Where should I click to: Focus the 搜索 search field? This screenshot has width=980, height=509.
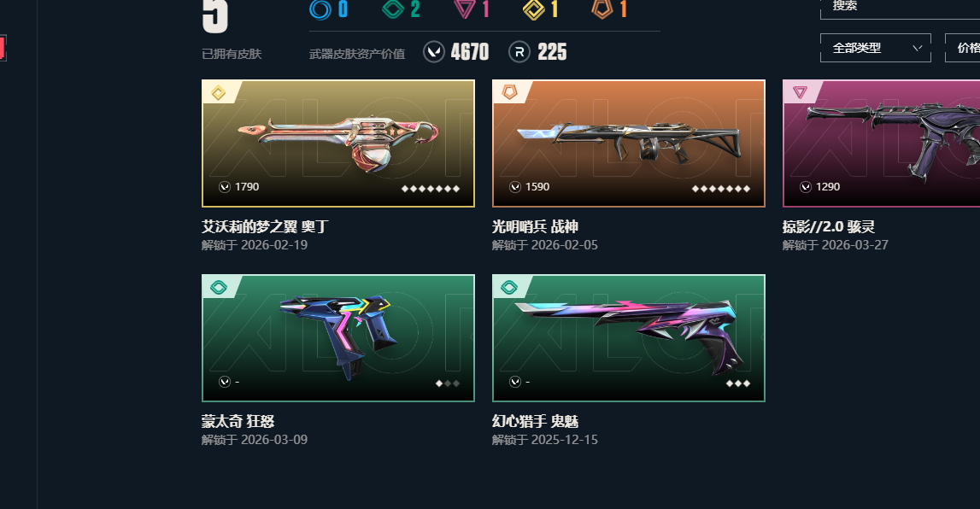pos(900,7)
